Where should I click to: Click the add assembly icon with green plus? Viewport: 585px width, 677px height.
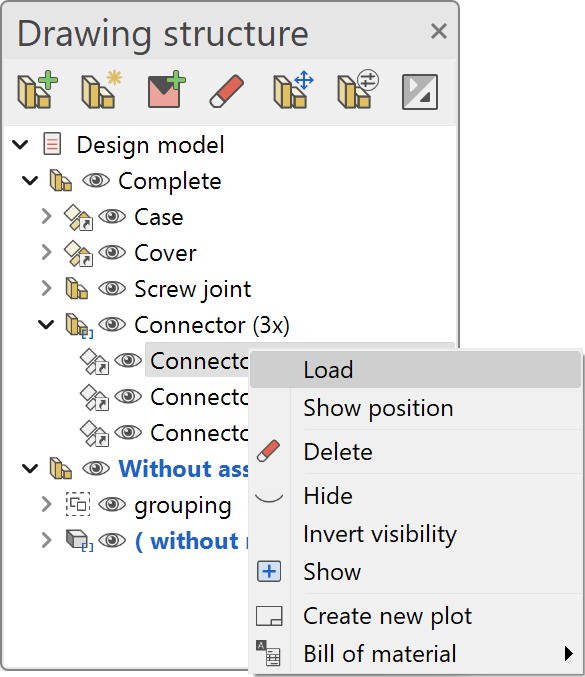coord(38,90)
